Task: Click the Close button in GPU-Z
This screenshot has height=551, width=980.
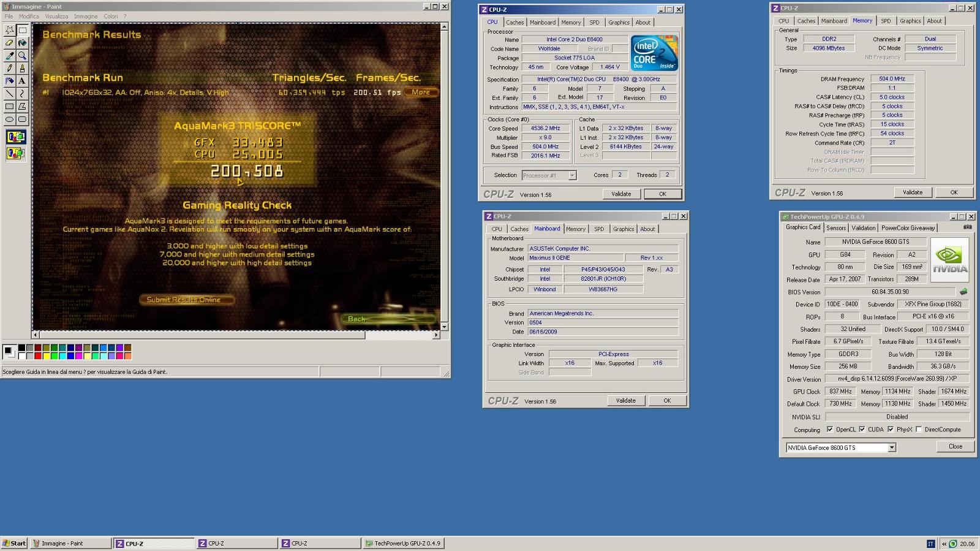Action: click(956, 447)
